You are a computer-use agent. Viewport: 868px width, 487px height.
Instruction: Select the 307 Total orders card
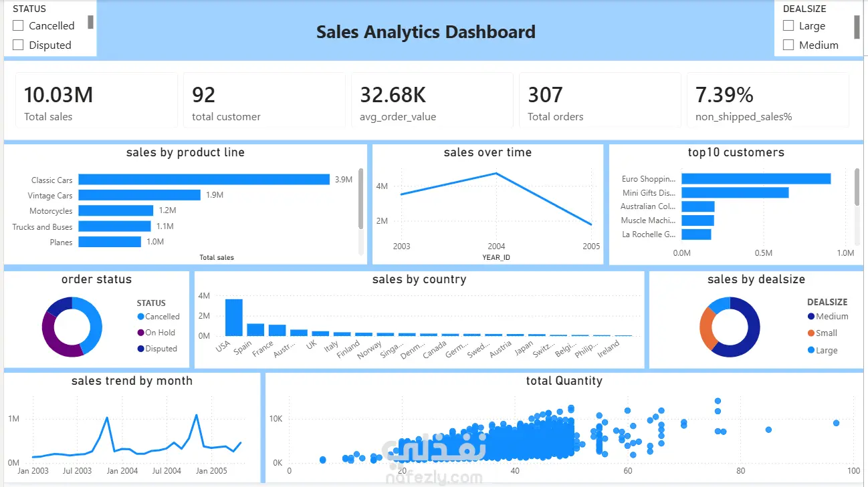[600, 100]
